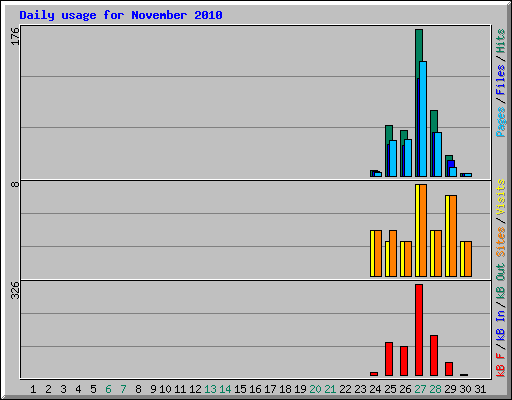Click day 13 on the x-axis

210,389
